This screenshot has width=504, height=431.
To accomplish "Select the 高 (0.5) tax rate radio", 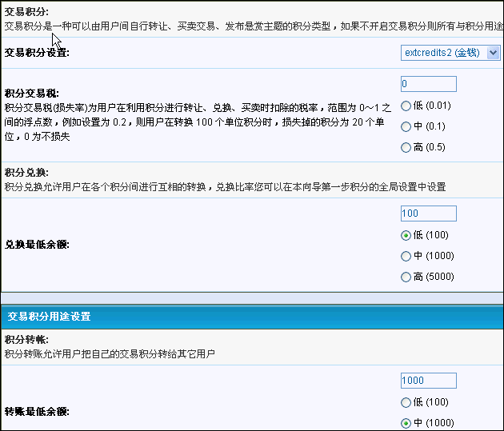I will click(406, 147).
